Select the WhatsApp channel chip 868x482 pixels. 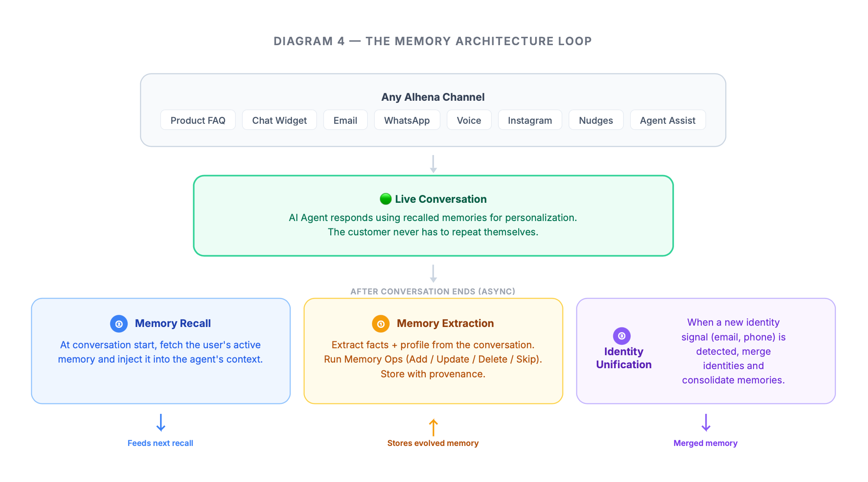(x=407, y=120)
